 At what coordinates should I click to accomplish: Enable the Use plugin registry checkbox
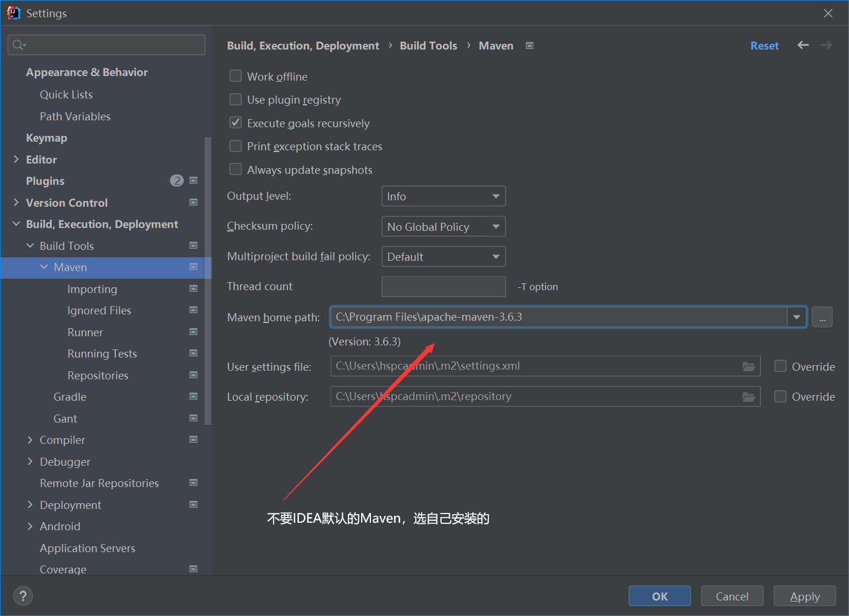pos(236,100)
